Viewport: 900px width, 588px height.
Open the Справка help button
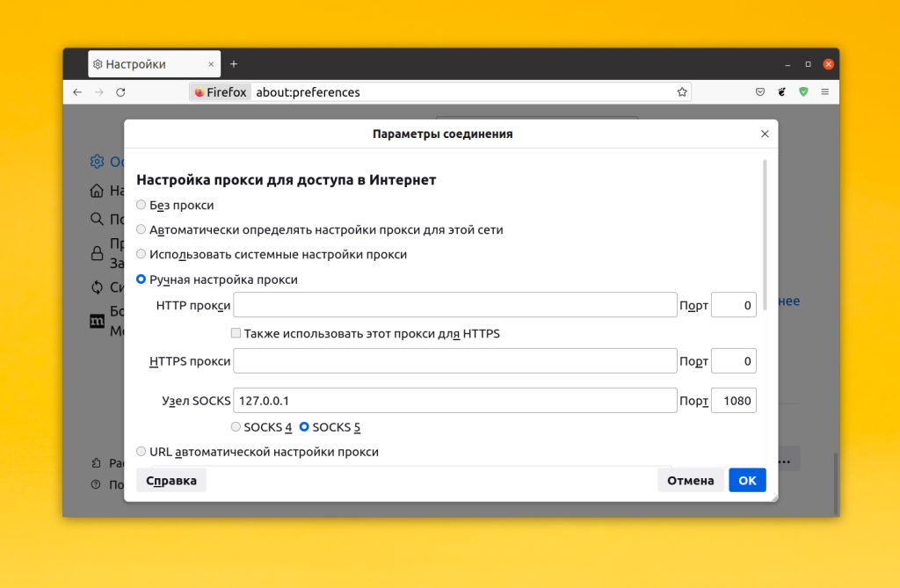(171, 480)
